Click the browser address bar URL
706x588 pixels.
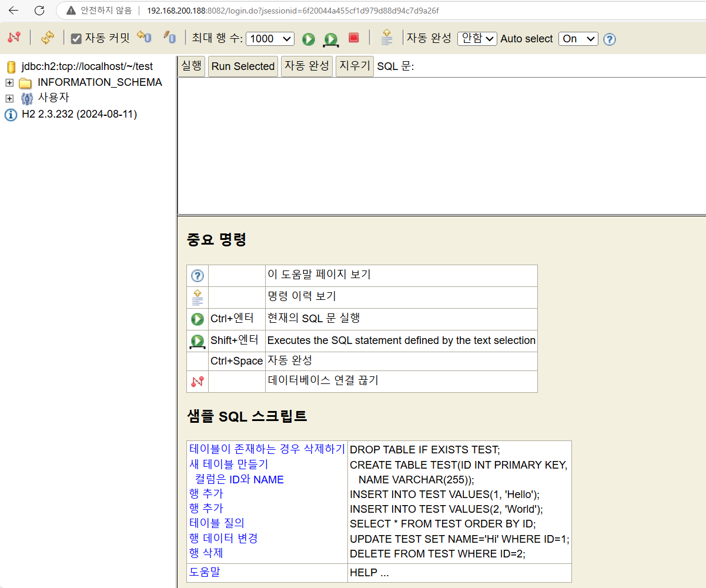(293, 11)
